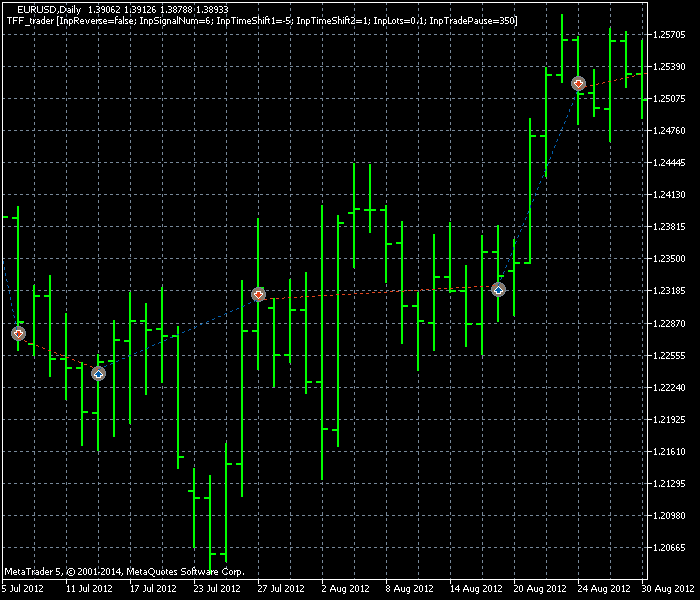Select the 8 Aug 2012 date label
The height and width of the screenshot is (600, 700).
point(409,588)
